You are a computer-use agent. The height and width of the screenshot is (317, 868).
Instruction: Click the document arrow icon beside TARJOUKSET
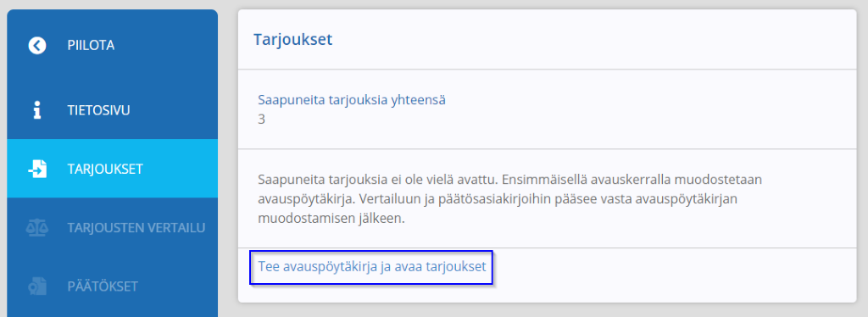(x=37, y=169)
